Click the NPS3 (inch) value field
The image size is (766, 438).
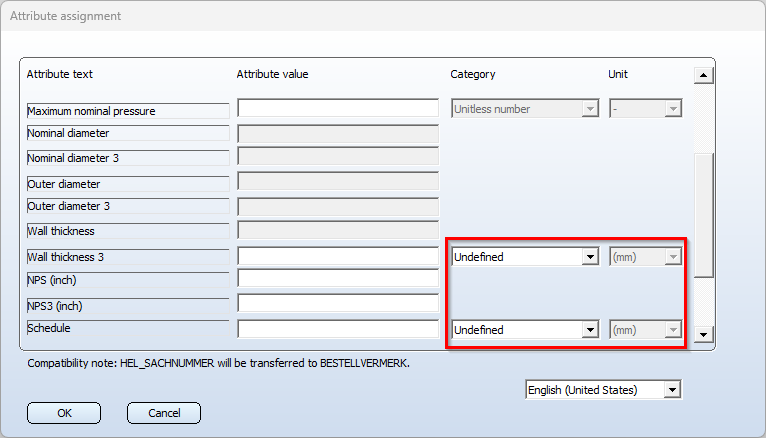point(338,303)
